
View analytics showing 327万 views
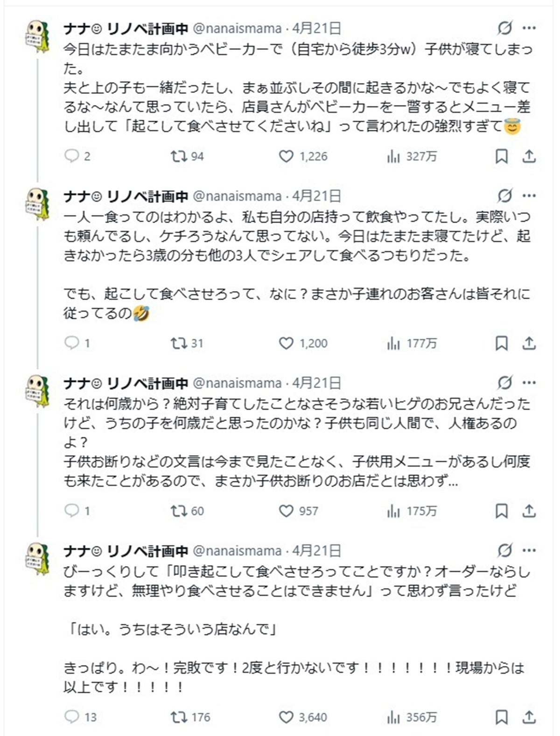click(393, 156)
